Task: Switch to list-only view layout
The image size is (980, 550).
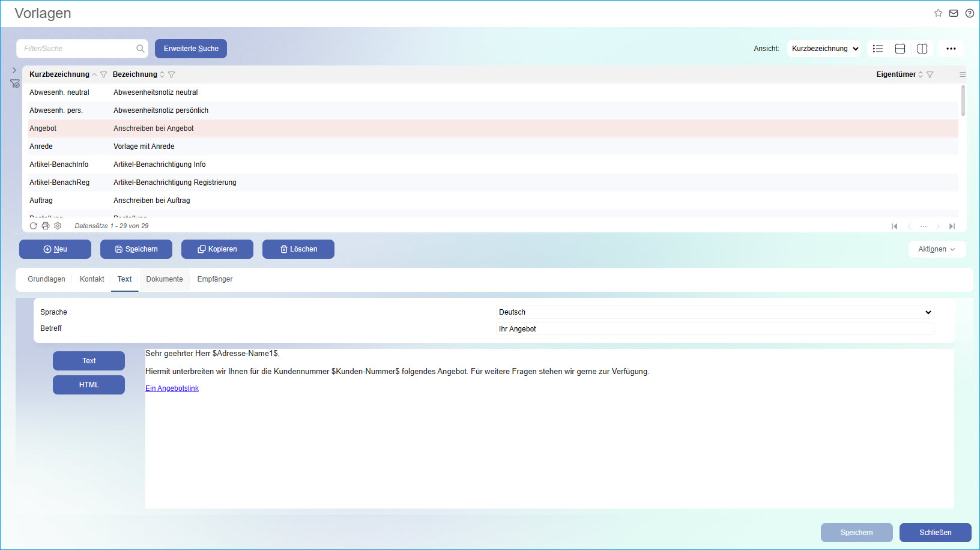Action: (x=877, y=49)
